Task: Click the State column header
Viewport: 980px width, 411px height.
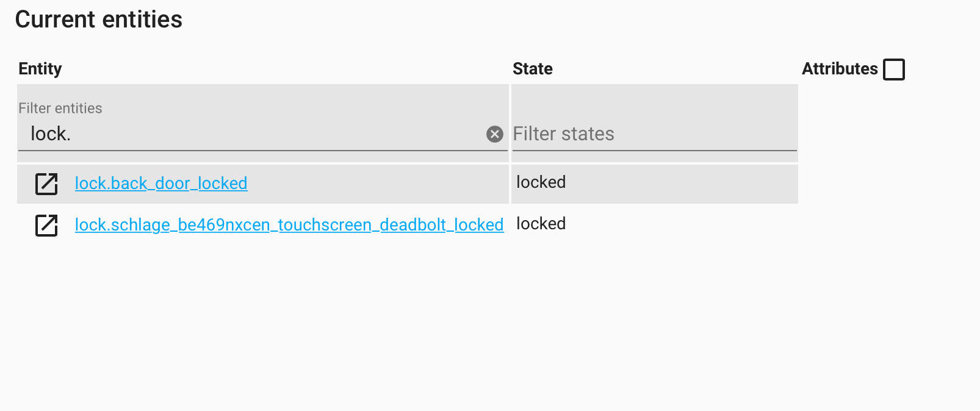Action: pyautogui.click(x=533, y=69)
